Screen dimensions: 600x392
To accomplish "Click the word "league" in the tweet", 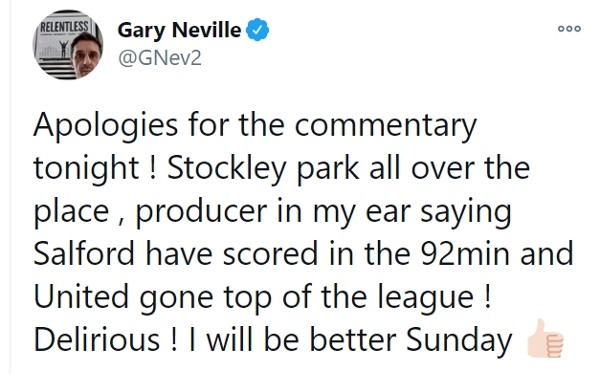I will 426,298.
